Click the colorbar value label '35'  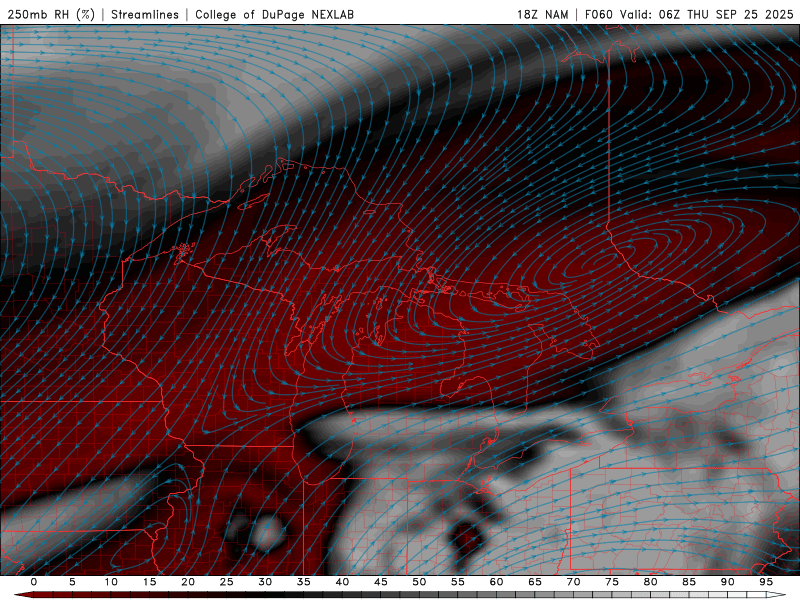304,582
